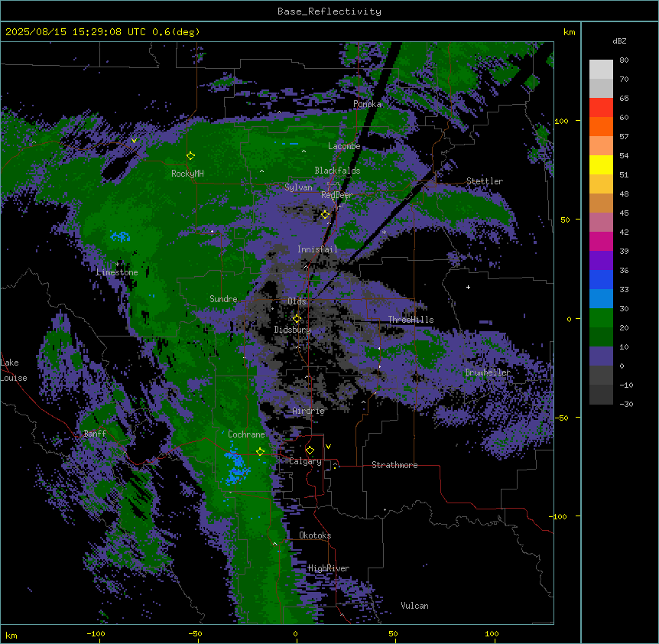Click the Sylvan label on the map
This screenshot has width=659, height=644.
[x=298, y=187]
